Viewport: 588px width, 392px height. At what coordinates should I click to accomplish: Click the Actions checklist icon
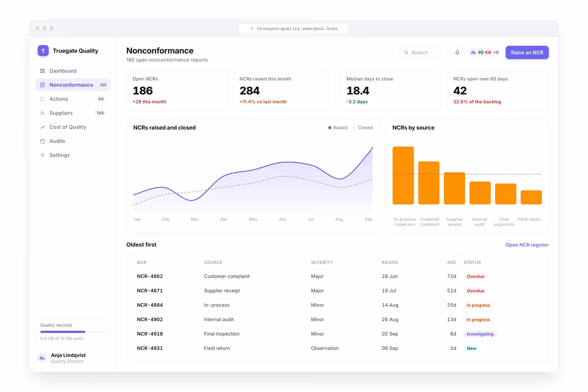[x=43, y=99]
